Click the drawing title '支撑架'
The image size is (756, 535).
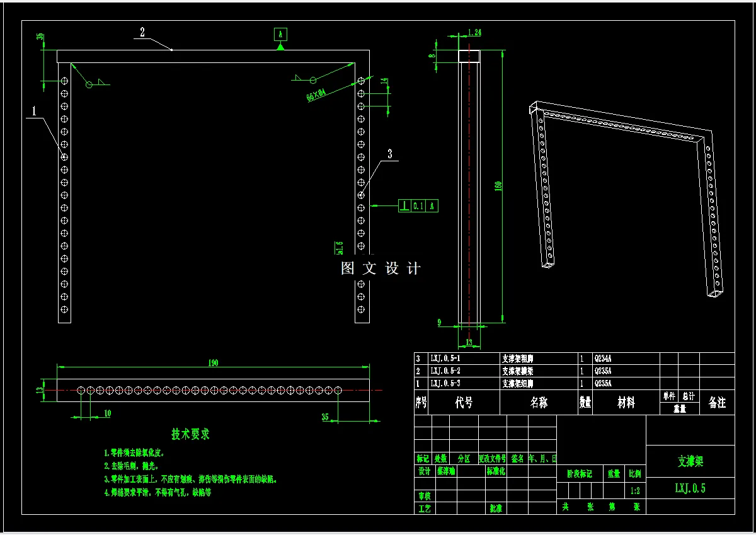coord(690,461)
